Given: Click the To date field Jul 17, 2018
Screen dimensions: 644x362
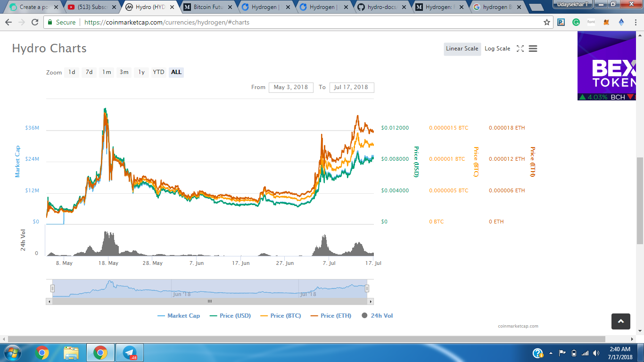Looking at the screenshot, I should pyautogui.click(x=352, y=87).
